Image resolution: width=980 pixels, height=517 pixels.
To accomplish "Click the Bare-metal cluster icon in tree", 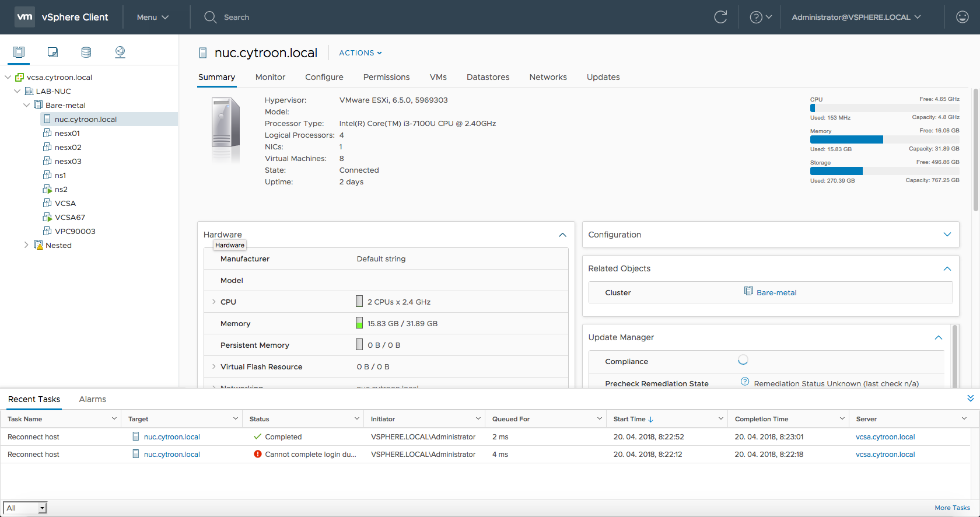I will (38, 105).
